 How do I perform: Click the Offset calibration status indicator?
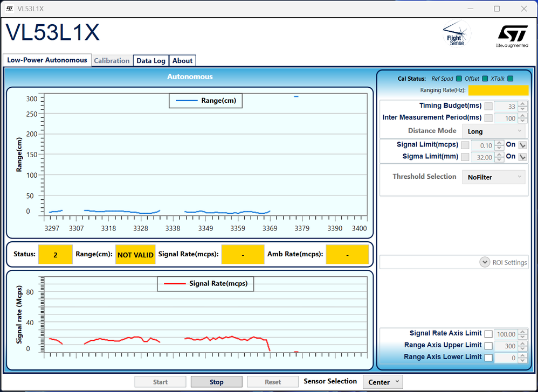click(485, 79)
